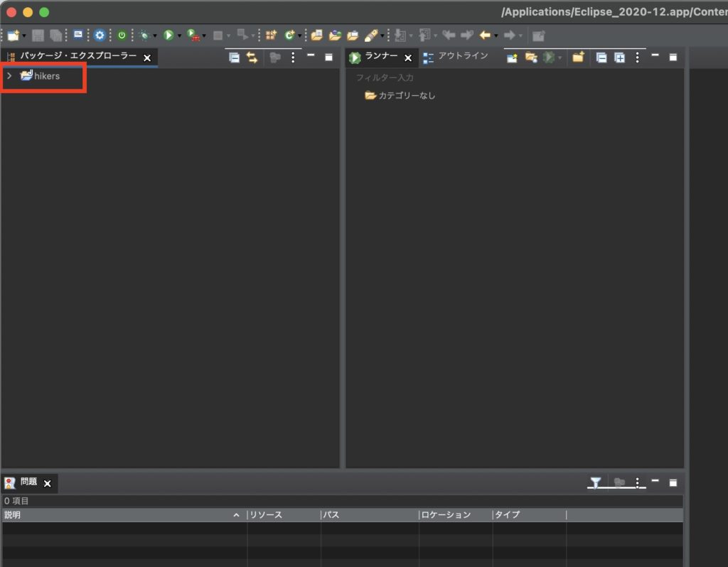Screen dimensions: 728x567
Task: Open the New wizard dropdown arrow
Action: pyautogui.click(x=23, y=36)
